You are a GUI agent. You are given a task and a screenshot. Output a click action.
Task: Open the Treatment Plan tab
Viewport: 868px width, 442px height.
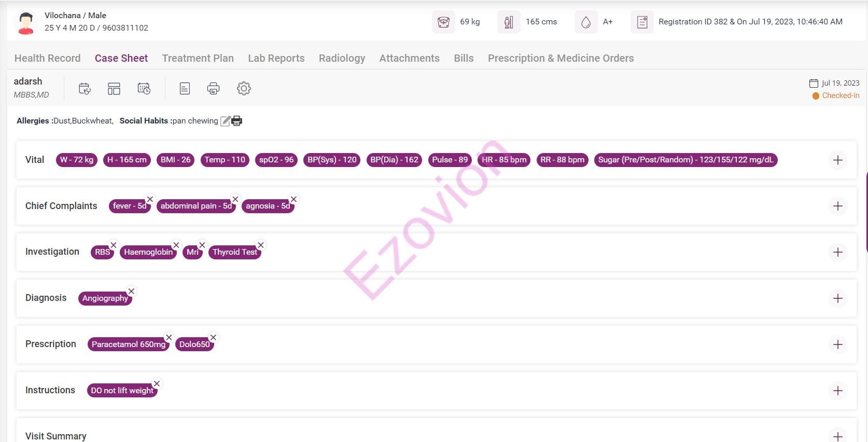(x=198, y=58)
